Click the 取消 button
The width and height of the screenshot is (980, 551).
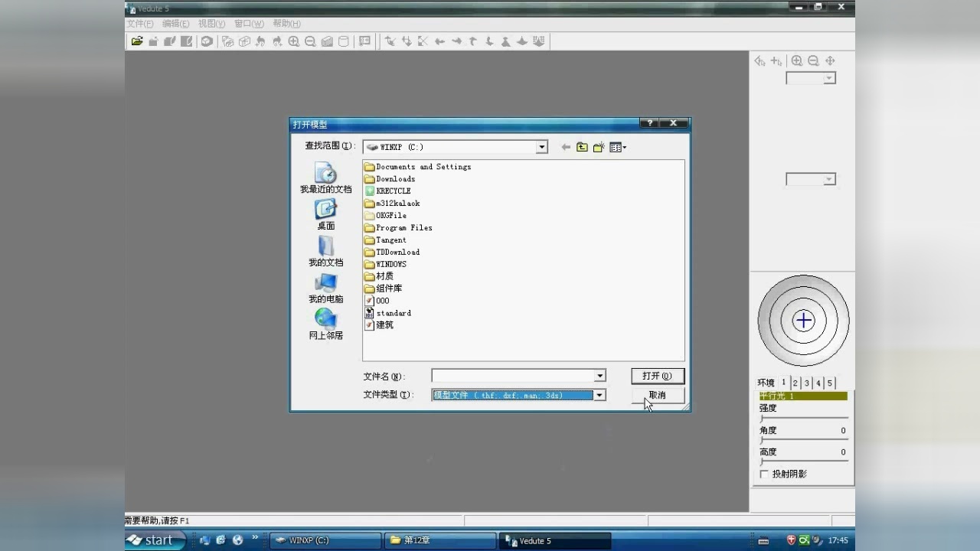click(x=657, y=395)
